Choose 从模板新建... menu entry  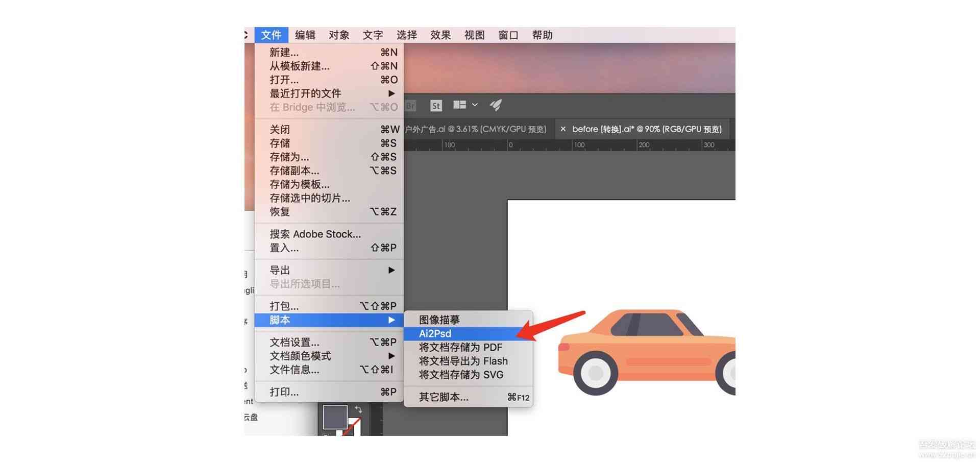[329, 66]
